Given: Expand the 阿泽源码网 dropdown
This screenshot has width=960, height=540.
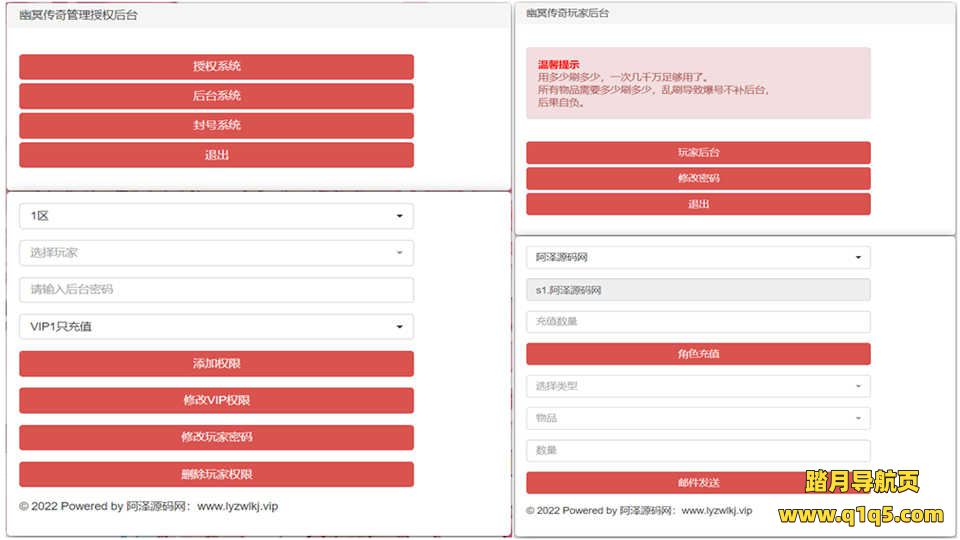Looking at the screenshot, I should coord(698,258).
